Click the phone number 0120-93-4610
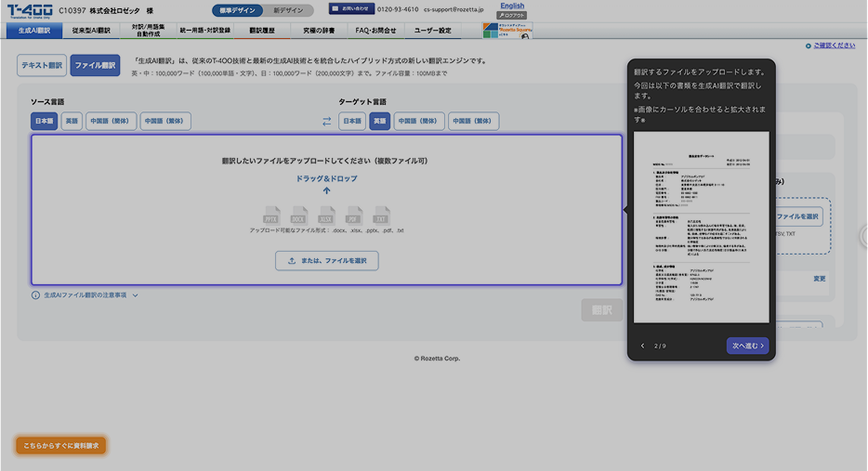This screenshot has width=868, height=471. tap(398, 9)
